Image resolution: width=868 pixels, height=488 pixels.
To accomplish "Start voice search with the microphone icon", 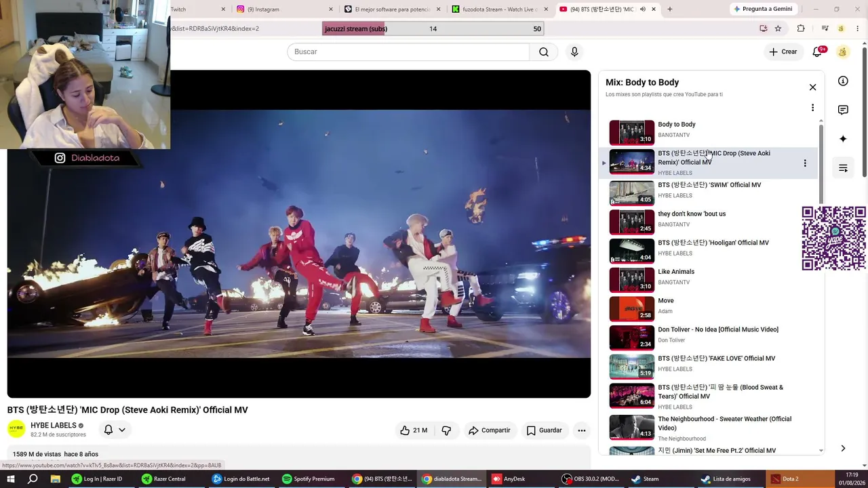I will click(x=574, y=52).
